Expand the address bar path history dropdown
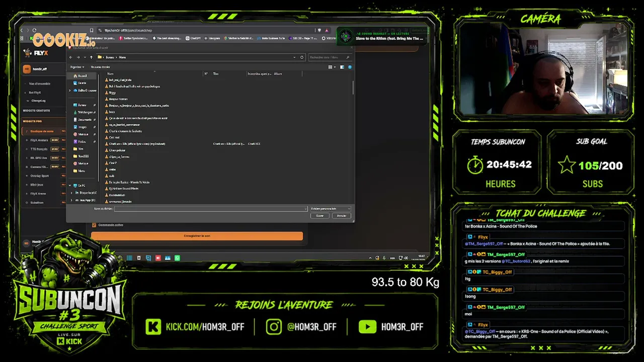 (294, 57)
